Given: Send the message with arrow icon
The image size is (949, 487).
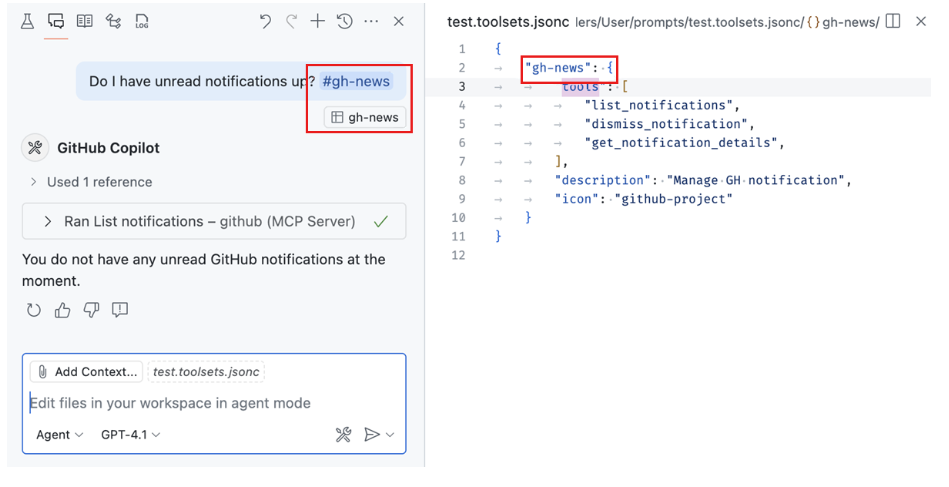Looking at the screenshot, I should click(372, 434).
